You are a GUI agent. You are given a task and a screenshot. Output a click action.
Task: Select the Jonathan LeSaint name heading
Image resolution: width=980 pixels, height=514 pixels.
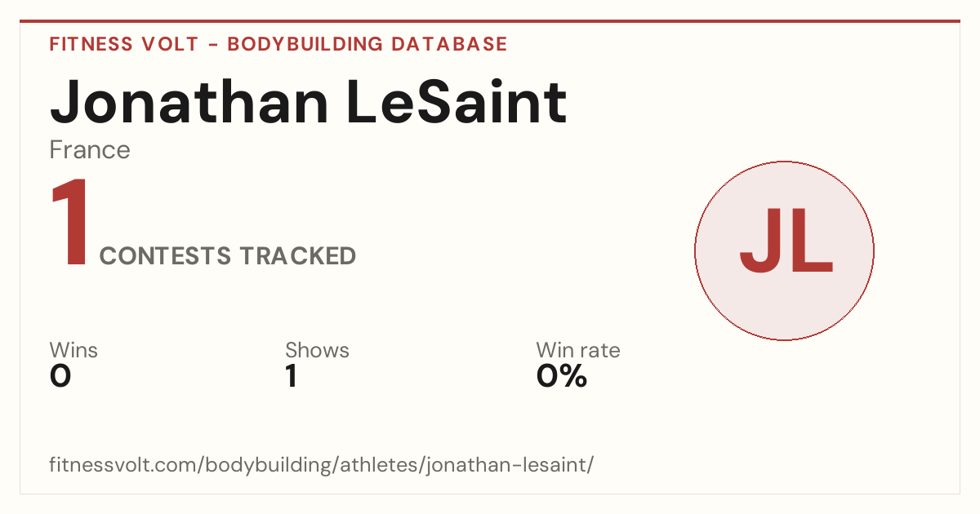[308, 101]
